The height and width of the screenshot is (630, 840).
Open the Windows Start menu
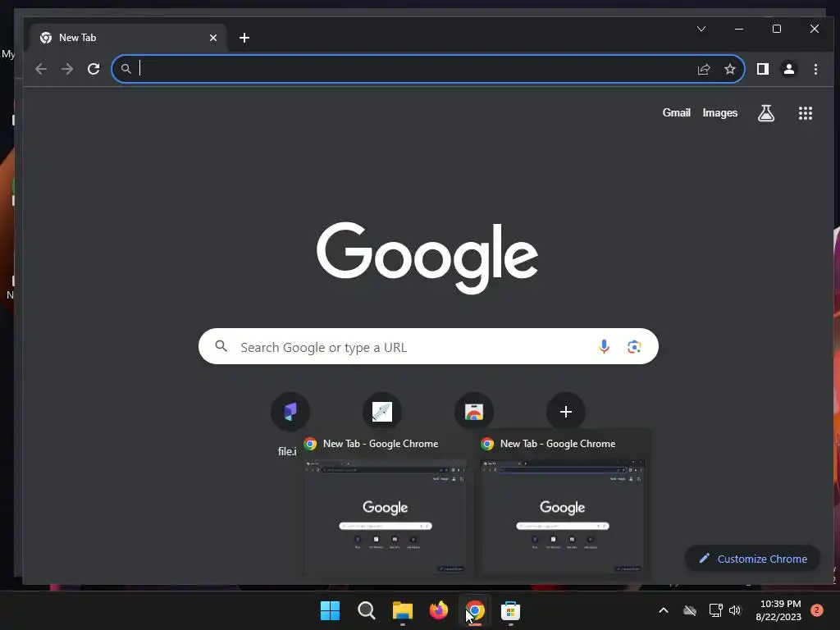(x=330, y=610)
